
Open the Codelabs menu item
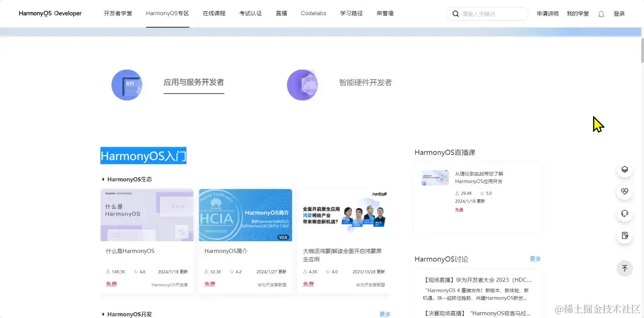tap(313, 13)
